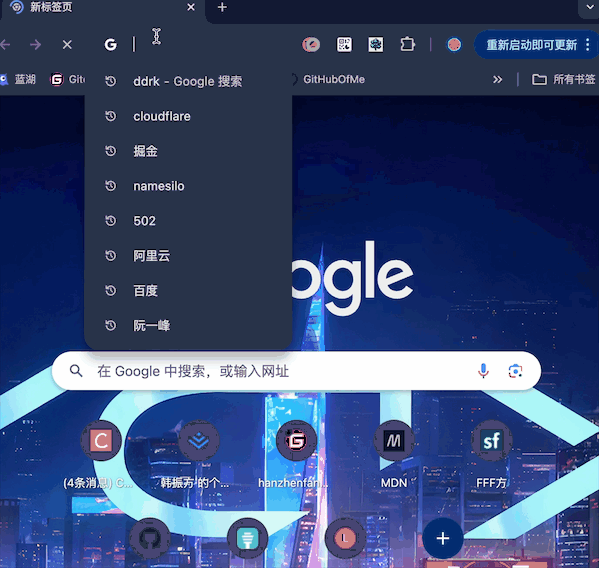The image size is (599, 568).
Task: Open the profile avatar in toolbar
Action: click(454, 45)
